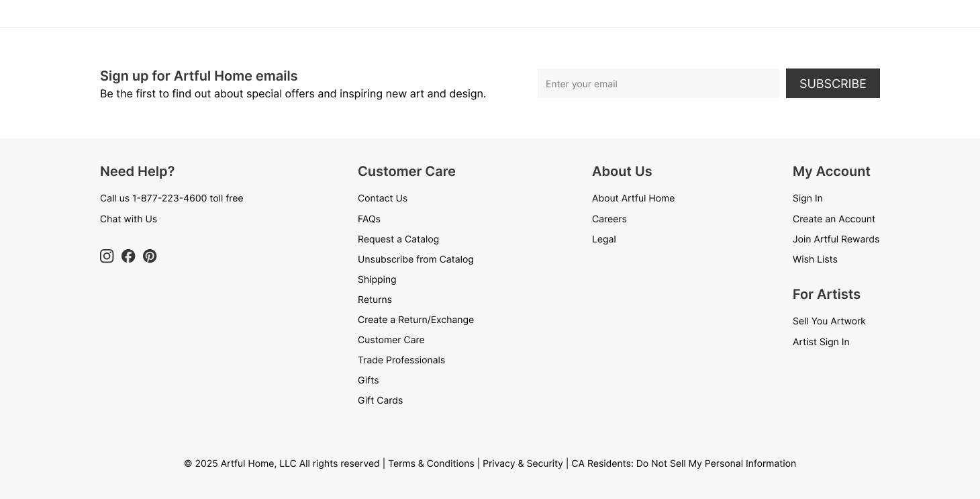Sign In to My Account
Viewport: 980px width, 499px height.
(x=807, y=198)
